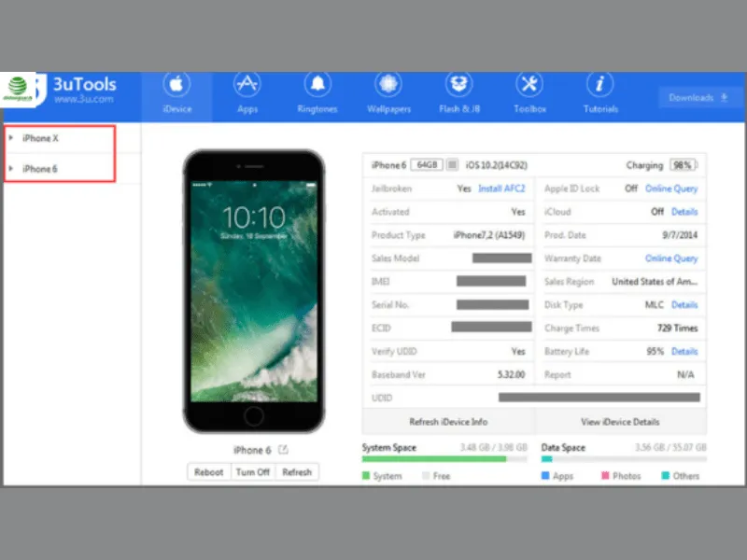Click the redacted IMEI value
This screenshot has height=560, width=747.
click(x=491, y=281)
